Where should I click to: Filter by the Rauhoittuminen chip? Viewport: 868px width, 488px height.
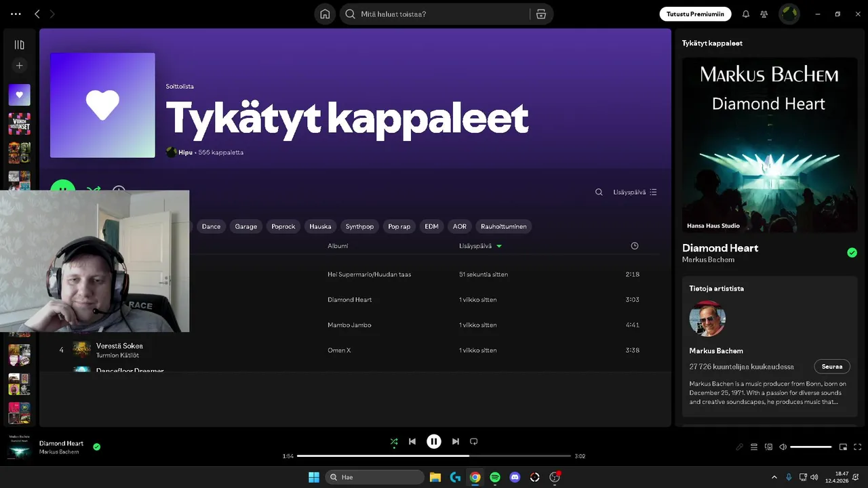(x=504, y=226)
